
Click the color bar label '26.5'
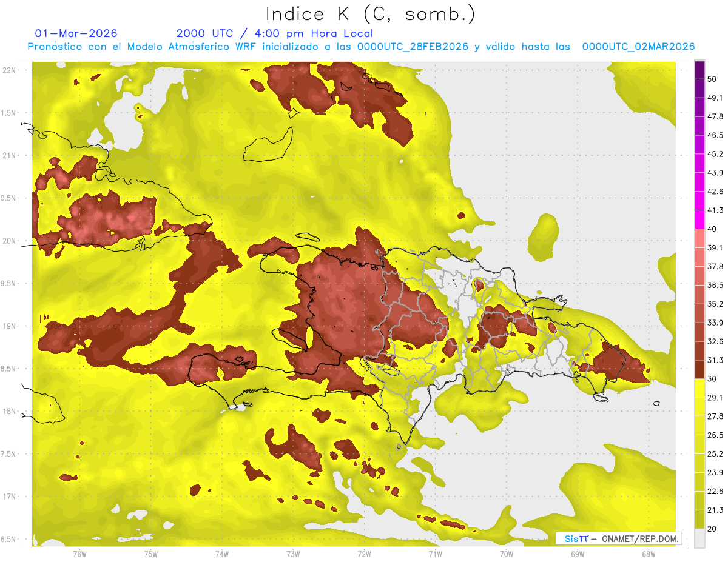(715, 435)
